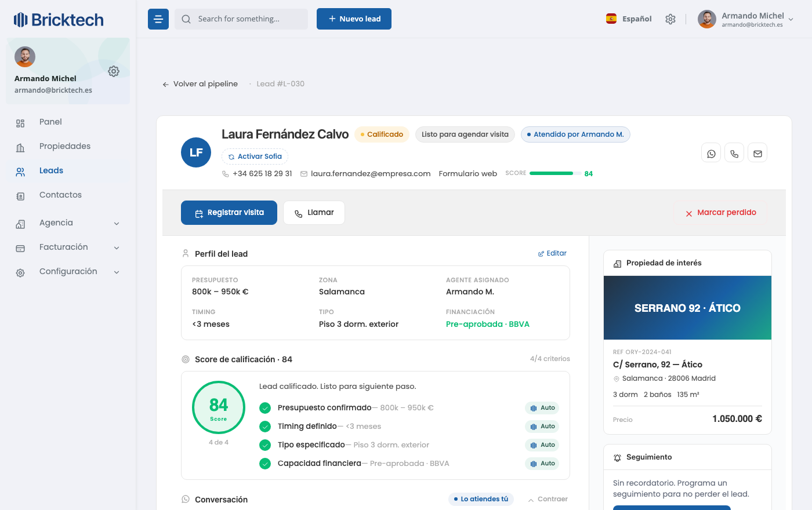Open Serrano 92 Ático property thumbnail
Viewport: 812px width, 510px height.
(x=687, y=308)
